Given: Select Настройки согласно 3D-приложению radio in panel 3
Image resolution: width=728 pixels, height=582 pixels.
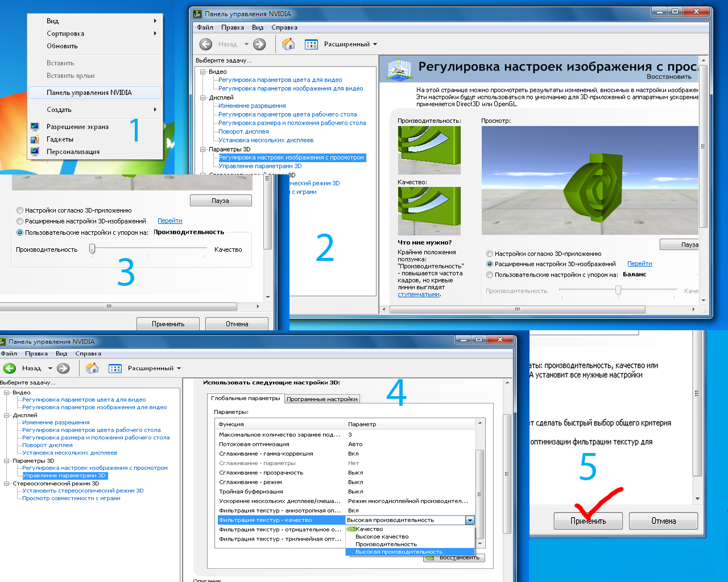Looking at the screenshot, I should tap(20, 210).
